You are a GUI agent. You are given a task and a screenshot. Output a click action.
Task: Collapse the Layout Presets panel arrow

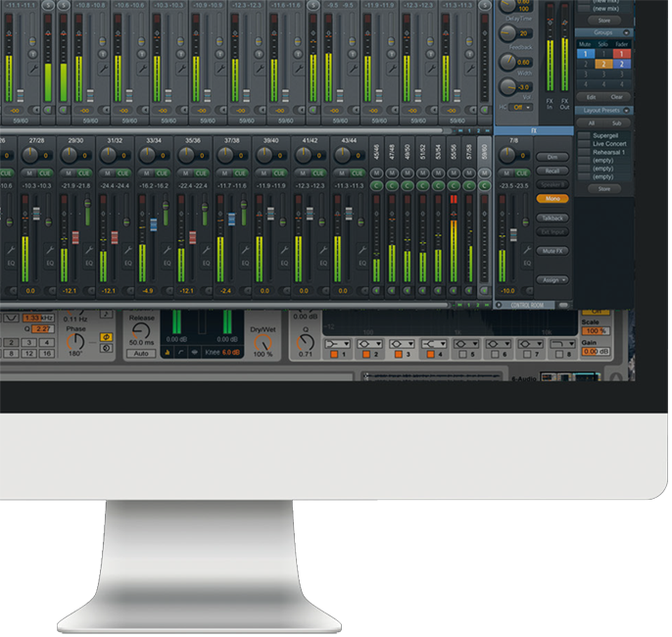click(x=626, y=111)
